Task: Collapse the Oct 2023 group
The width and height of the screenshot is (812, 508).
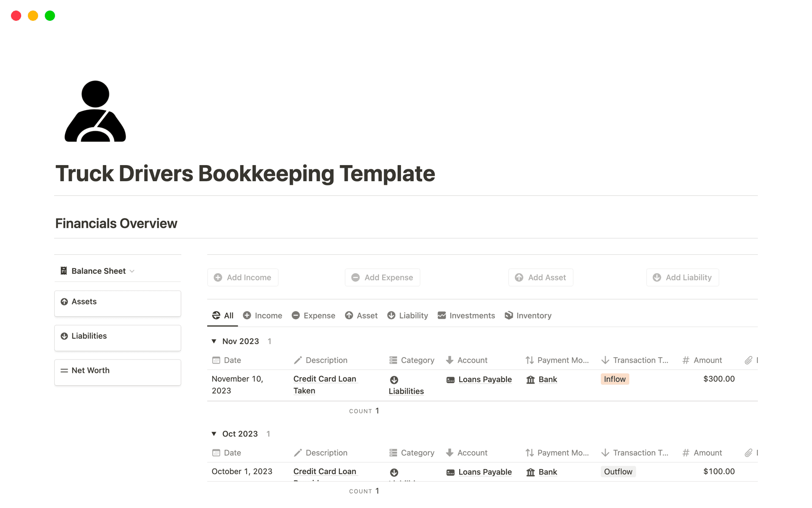Action: [214, 433]
